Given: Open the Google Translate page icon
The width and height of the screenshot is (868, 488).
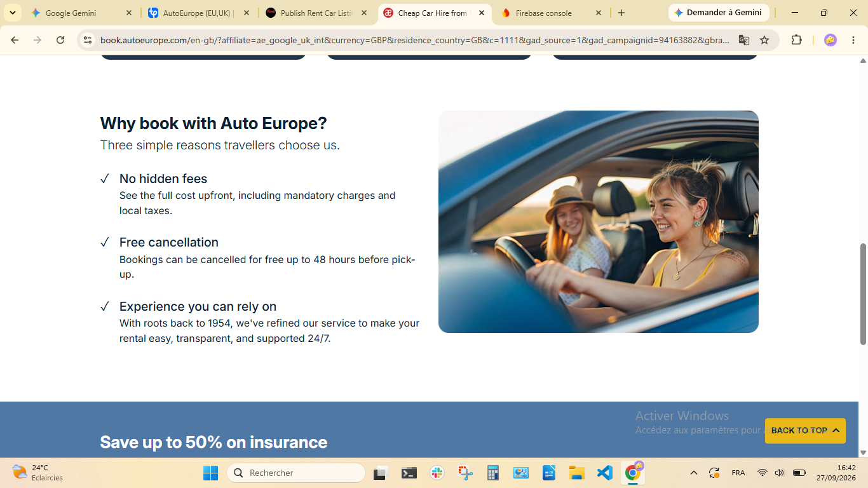Looking at the screenshot, I should pos(744,40).
